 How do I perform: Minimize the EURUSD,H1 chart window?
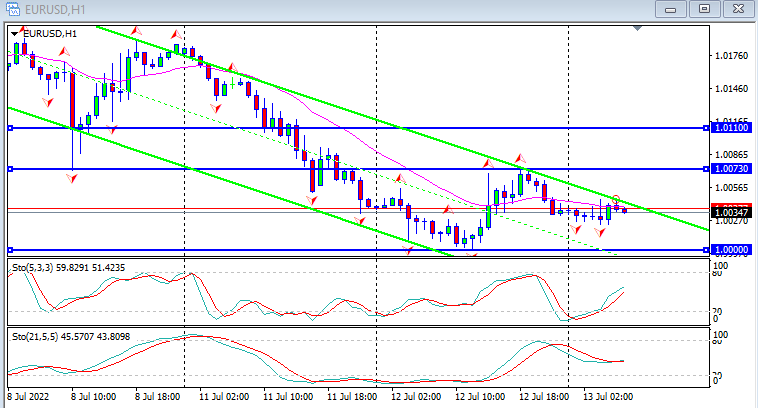coord(671,8)
